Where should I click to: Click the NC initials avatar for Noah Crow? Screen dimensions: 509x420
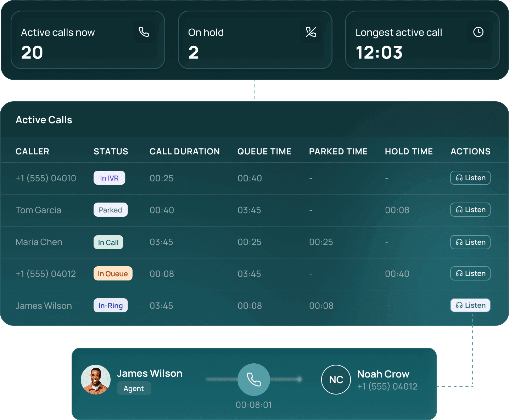tap(336, 380)
